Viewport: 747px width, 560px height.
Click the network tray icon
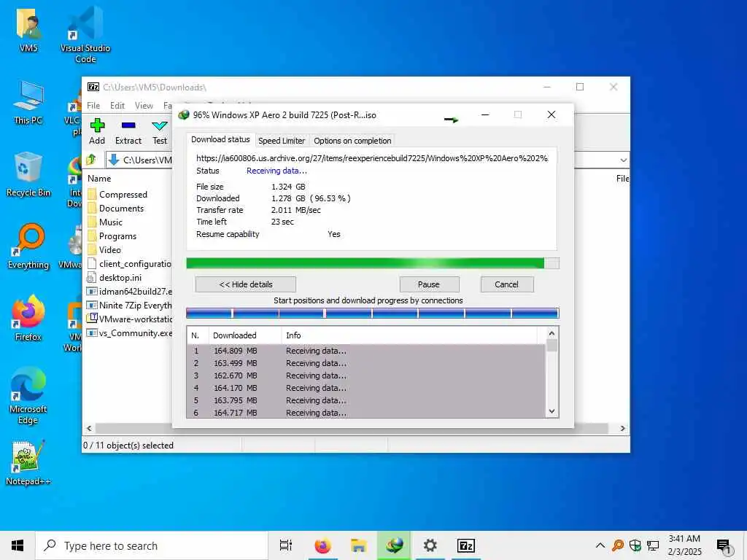pyautogui.click(x=652, y=545)
